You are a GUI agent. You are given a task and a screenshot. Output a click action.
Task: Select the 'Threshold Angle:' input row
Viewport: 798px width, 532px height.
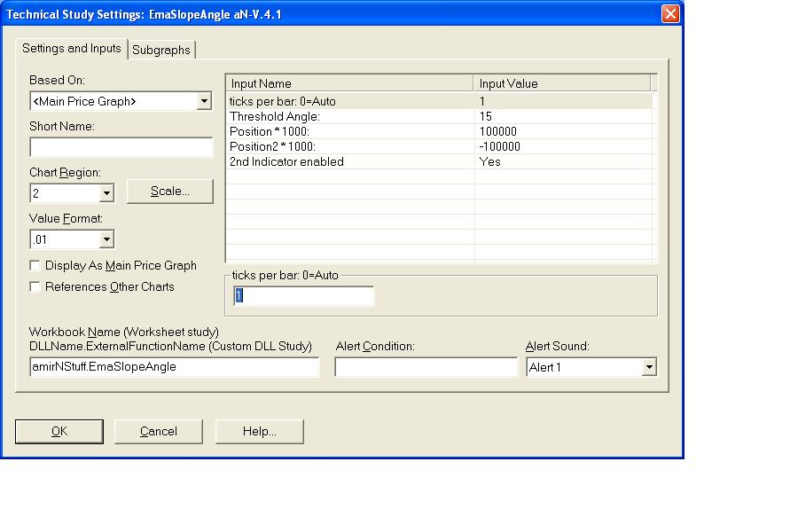[440, 116]
